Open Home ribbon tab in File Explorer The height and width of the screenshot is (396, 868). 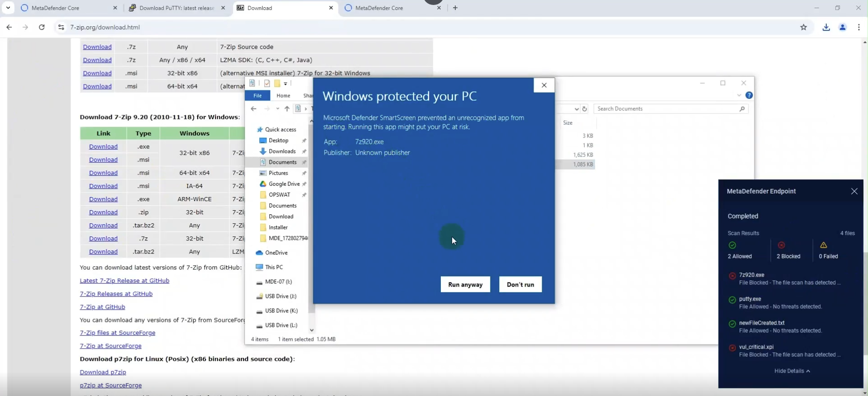[x=283, y=95]
